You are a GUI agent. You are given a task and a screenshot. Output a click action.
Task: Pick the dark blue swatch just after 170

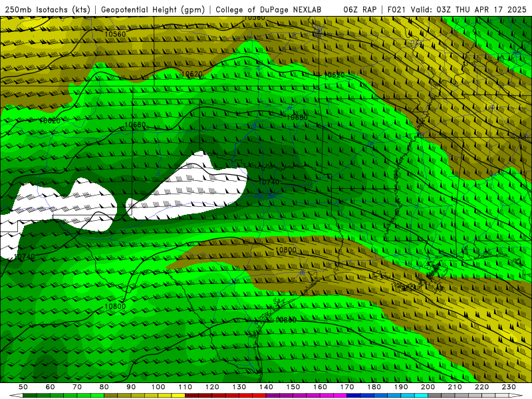coord(354,396)
